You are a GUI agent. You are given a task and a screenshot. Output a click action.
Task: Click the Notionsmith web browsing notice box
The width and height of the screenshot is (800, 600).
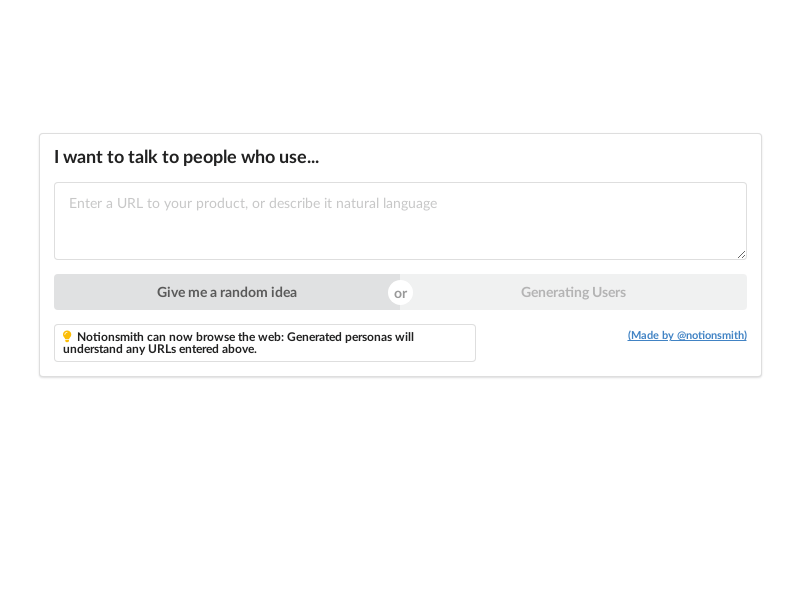pyautogui.click(x=265, y=343)
